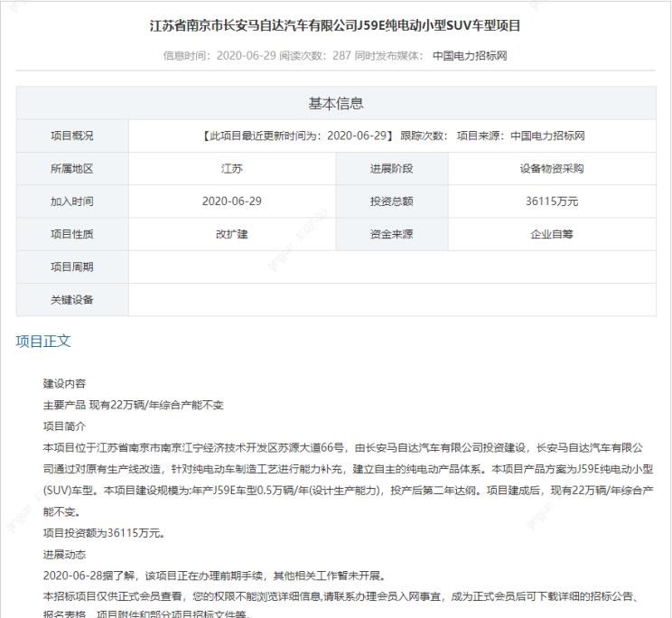
Task: Click the 设备物资采购 stage value
Action: tap(552, 168)
